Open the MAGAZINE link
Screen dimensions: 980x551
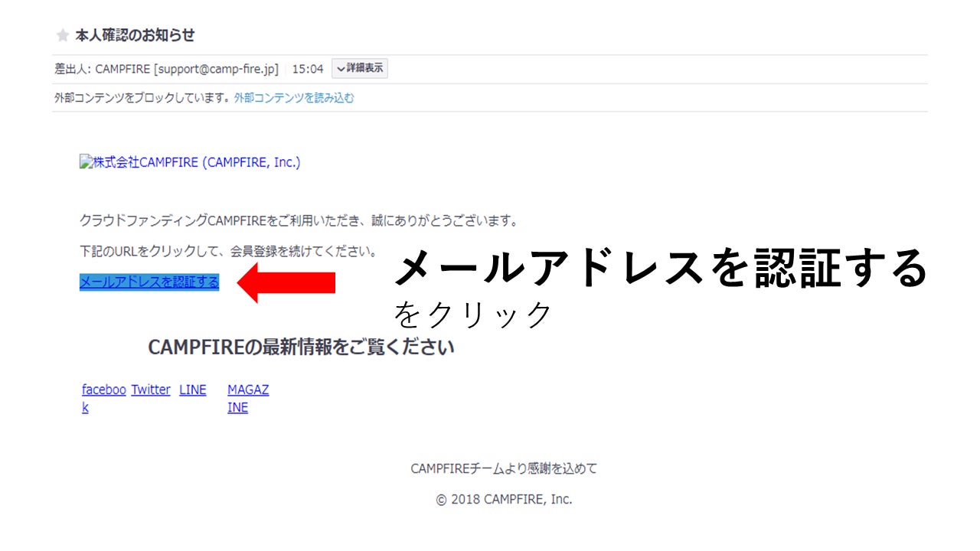point(248,390)
